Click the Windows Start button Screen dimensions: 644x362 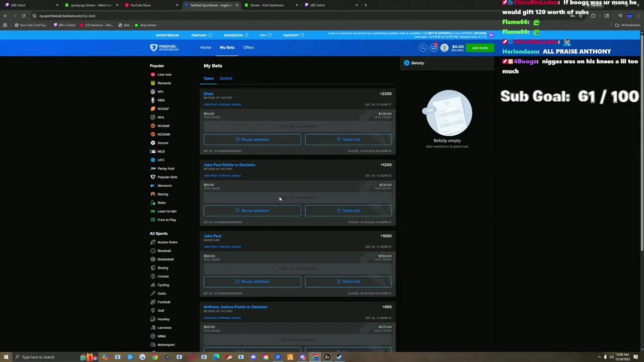coord(5,357)
